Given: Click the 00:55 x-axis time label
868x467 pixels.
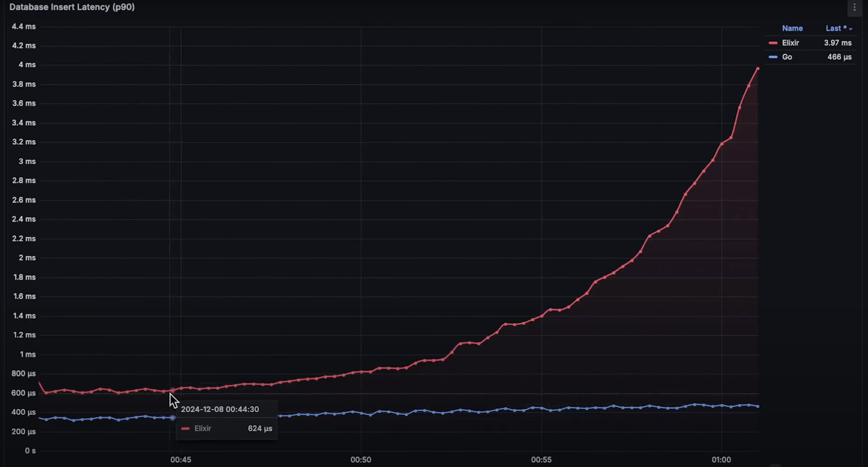Looking at the screenshot, I should point(541,460).
